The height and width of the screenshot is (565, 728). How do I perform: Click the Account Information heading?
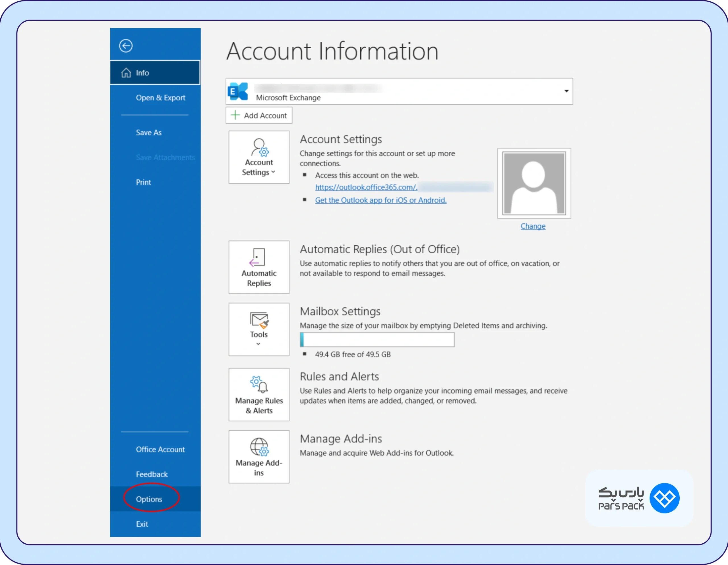[332, 51]
